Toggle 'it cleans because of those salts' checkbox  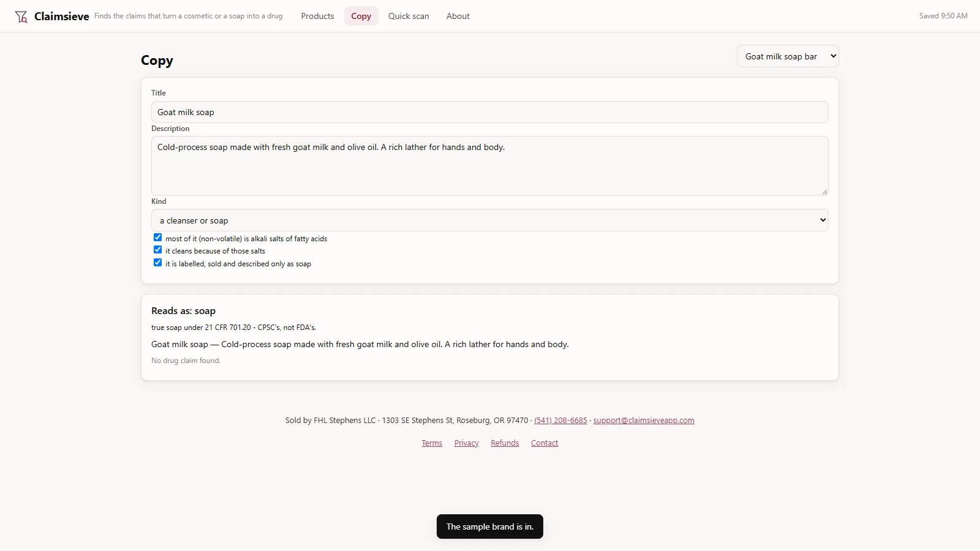click(157, 250)
